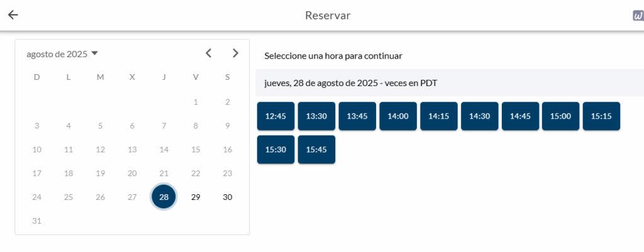The height and width of the screenshot is (252, 644).
Task: Choose the 15:00 time slot
Action: 560,116
